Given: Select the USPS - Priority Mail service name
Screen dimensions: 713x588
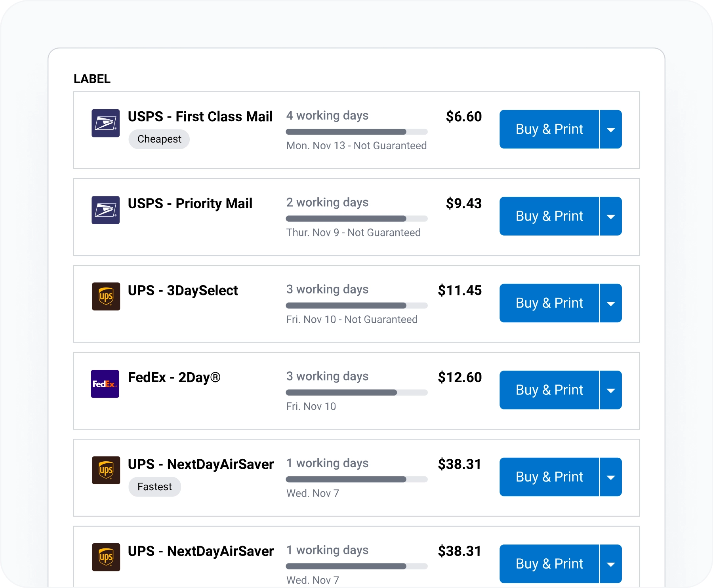Looking at the screenshot, I should coord(190,204).
